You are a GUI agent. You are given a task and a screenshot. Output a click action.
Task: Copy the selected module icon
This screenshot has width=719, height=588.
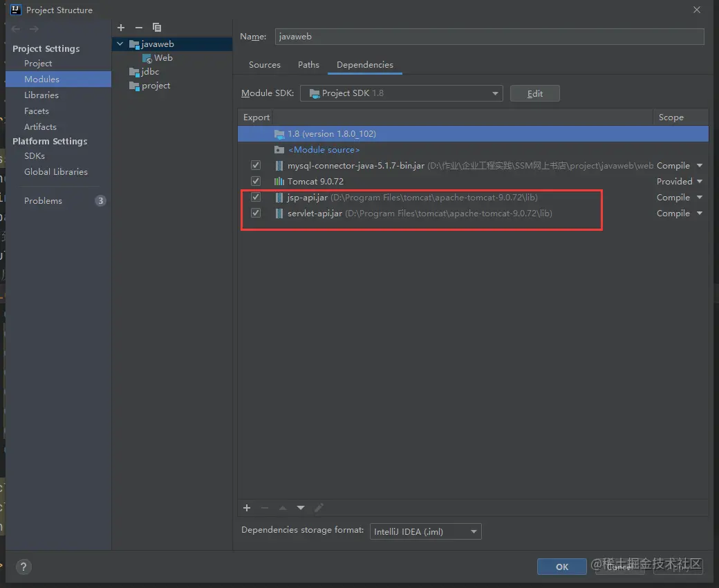[x=157, y=28]
